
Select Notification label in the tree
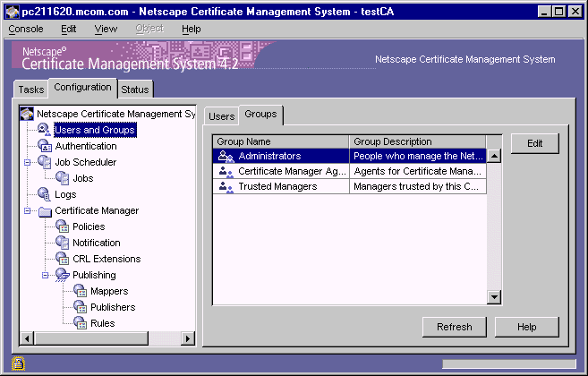tap(97, 243)
